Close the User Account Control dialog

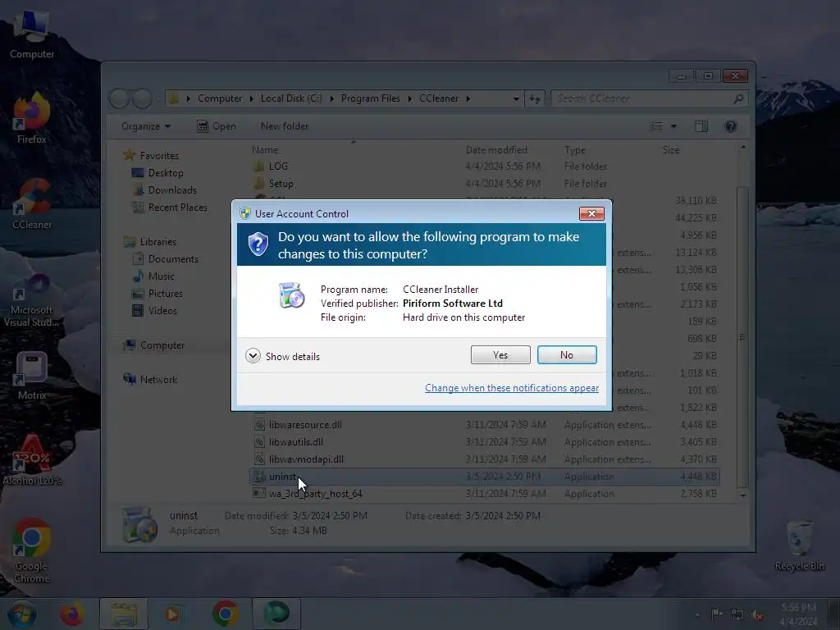point(591,214)
